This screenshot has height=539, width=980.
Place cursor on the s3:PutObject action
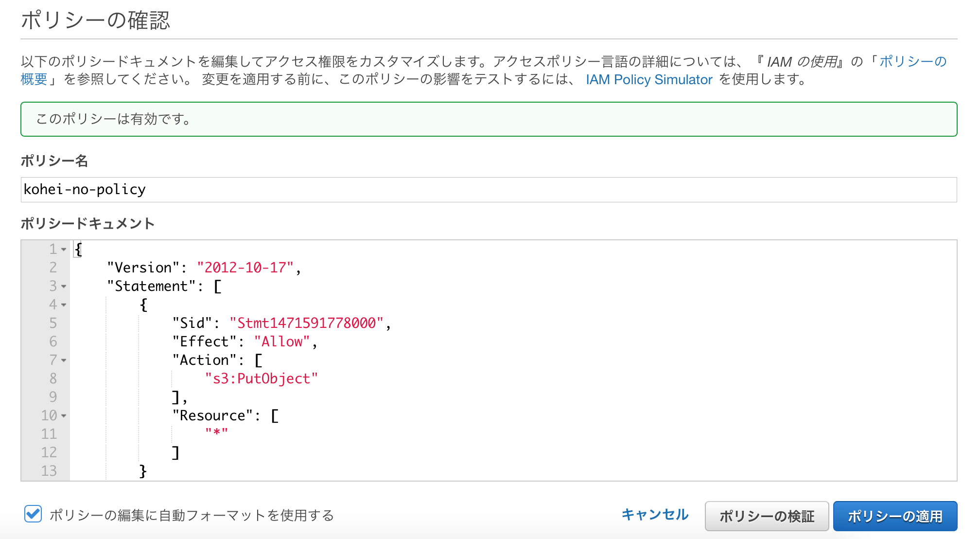pyautogui.click(x=261, y=378)
